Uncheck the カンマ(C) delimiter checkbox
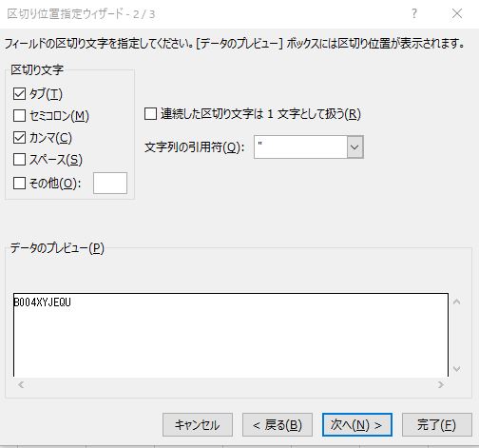The height and width of the screenshot is (448, 479). tap(19, 138)
